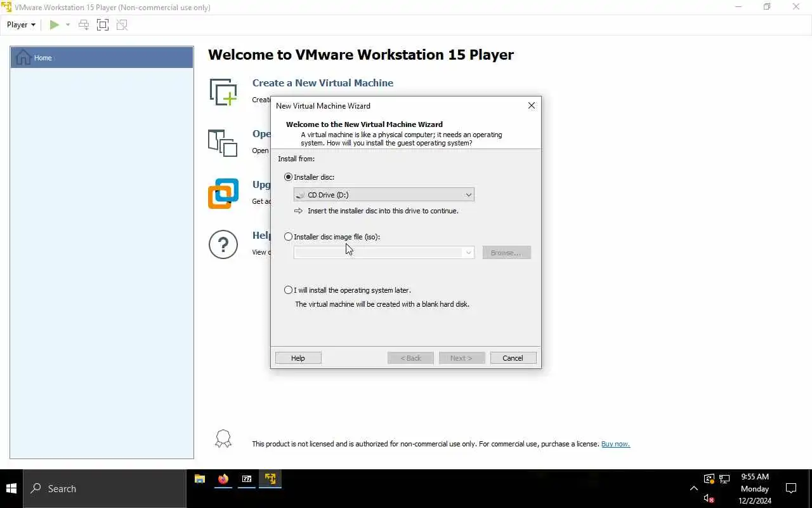
Task: Click Send Ctrl+Alt+Del toolbar icon
Action: [x=84, y=25]
